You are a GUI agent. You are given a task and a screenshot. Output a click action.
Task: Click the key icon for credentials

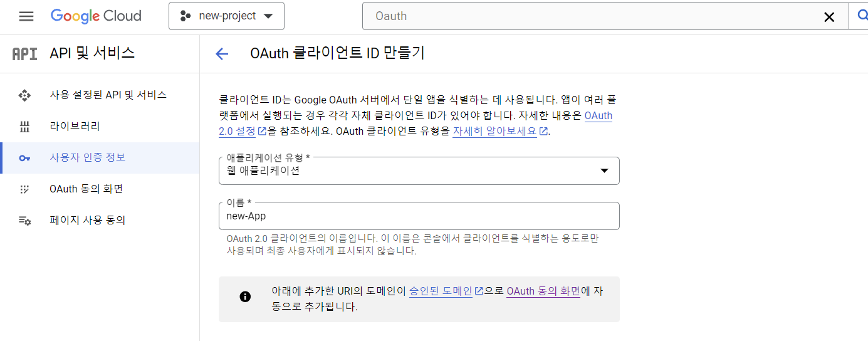point(24,158)
